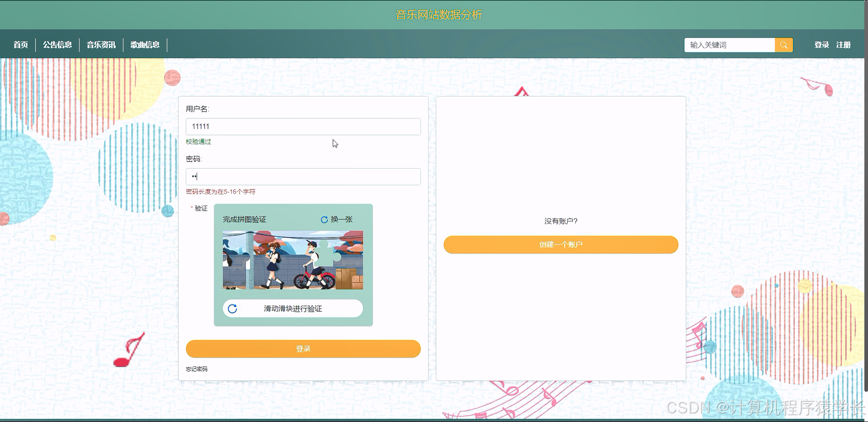Click the 注册 link in header
Screen dimensions: 868x422
(x=843, y=45)
